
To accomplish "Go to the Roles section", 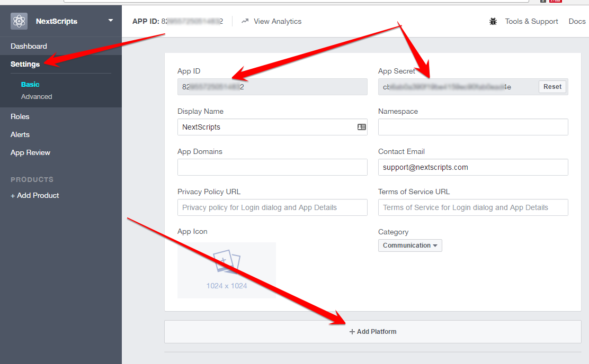I will point(20,117).
